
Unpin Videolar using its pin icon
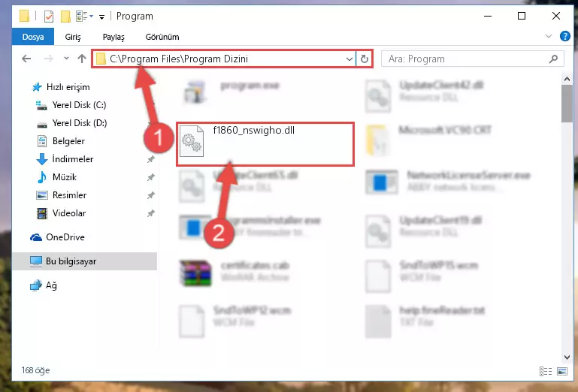151,213
